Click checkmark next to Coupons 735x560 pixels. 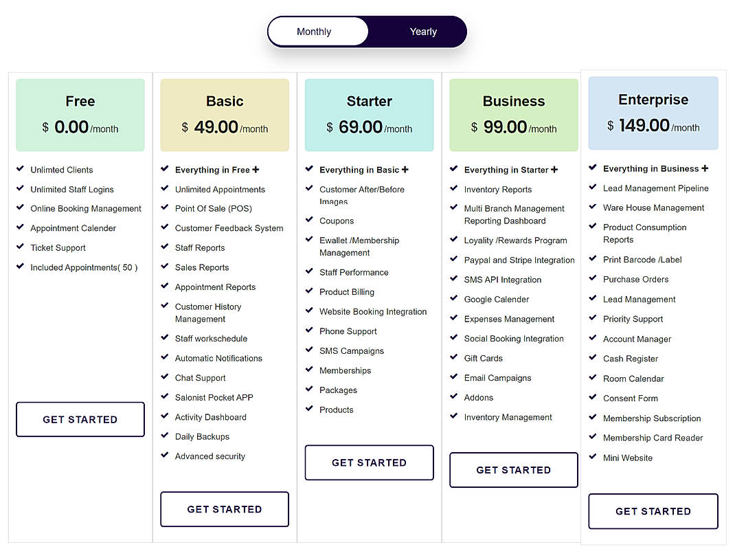point(309,219)
